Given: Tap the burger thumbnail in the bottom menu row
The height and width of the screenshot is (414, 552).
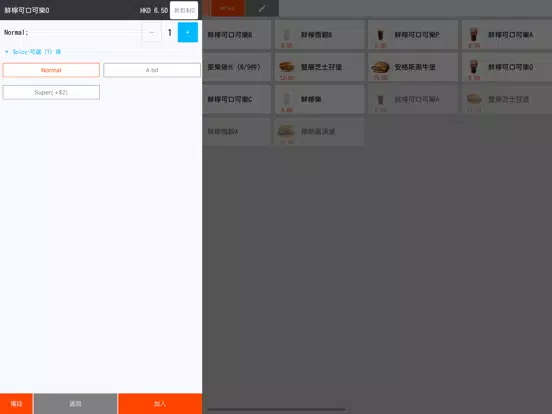Looking at the screenshot, I should 287,131.
